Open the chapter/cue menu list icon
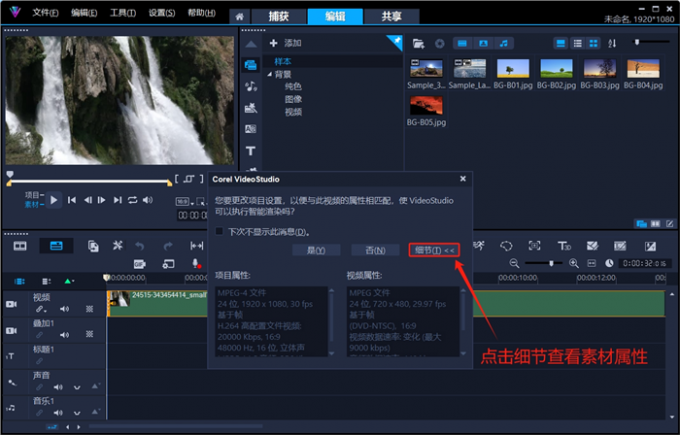Viewport: 680px width, 435px height. [46, 281]
